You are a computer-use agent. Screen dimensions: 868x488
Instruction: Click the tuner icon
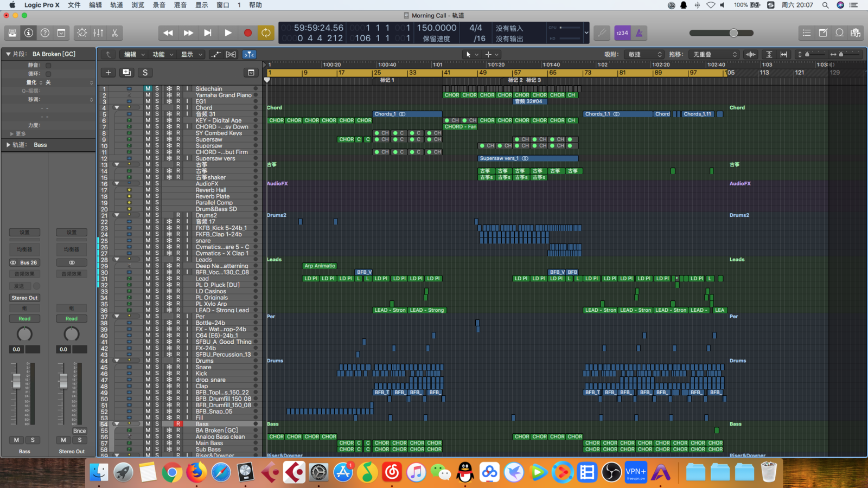coord(602,33)
